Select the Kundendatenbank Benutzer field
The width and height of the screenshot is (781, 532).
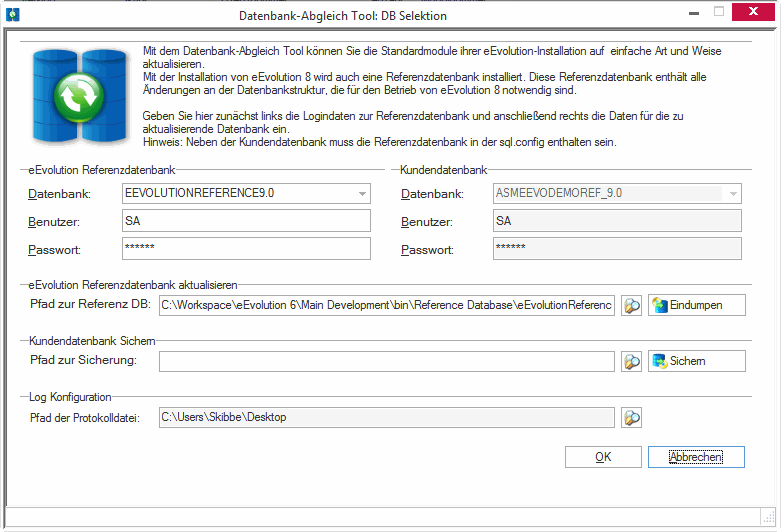[616, 221]
